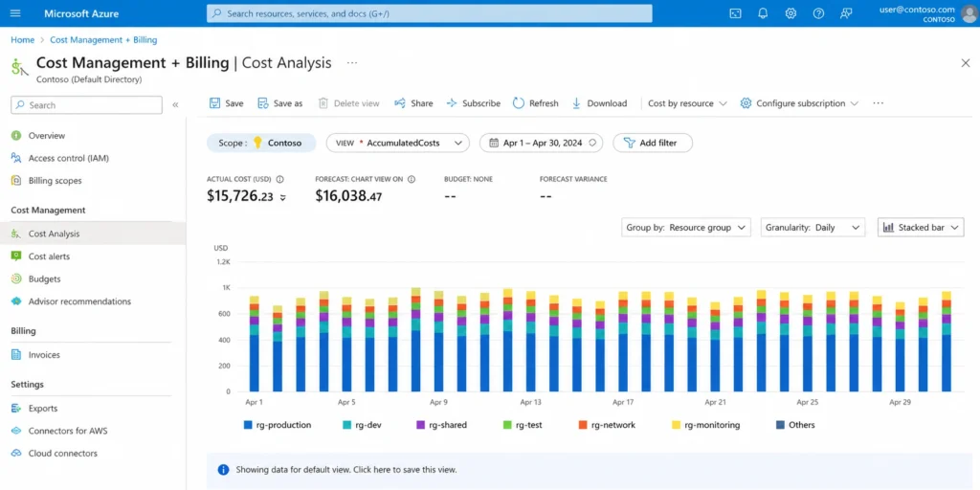Open the user account avatar
980x490 pixels.
(969, 13)
